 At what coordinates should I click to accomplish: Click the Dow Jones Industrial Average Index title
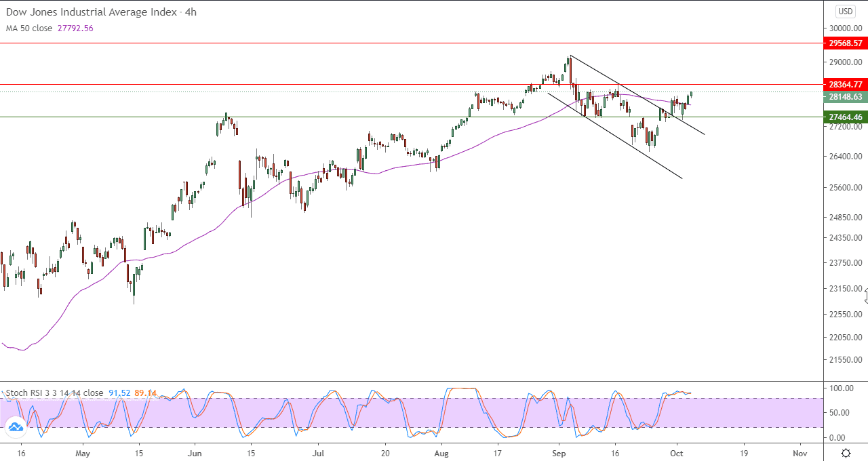92,12
